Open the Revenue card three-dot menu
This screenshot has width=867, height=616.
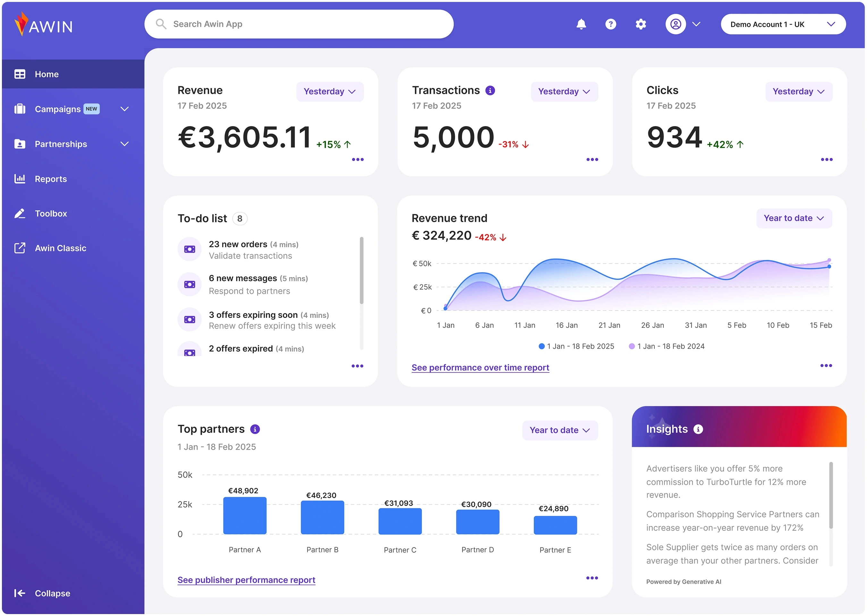(358, 160)
